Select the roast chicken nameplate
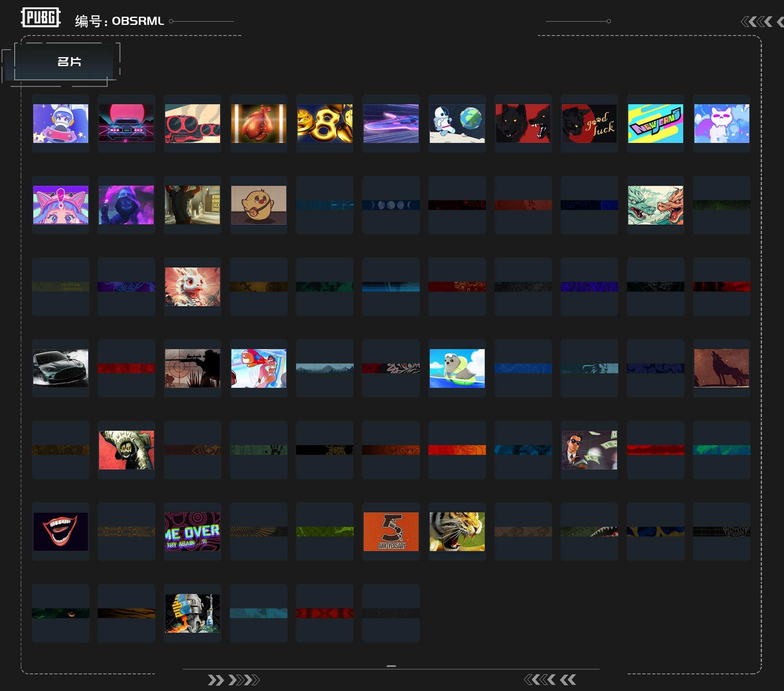The image size is (784, 691). pyautogui.click(x=258, y=123)
